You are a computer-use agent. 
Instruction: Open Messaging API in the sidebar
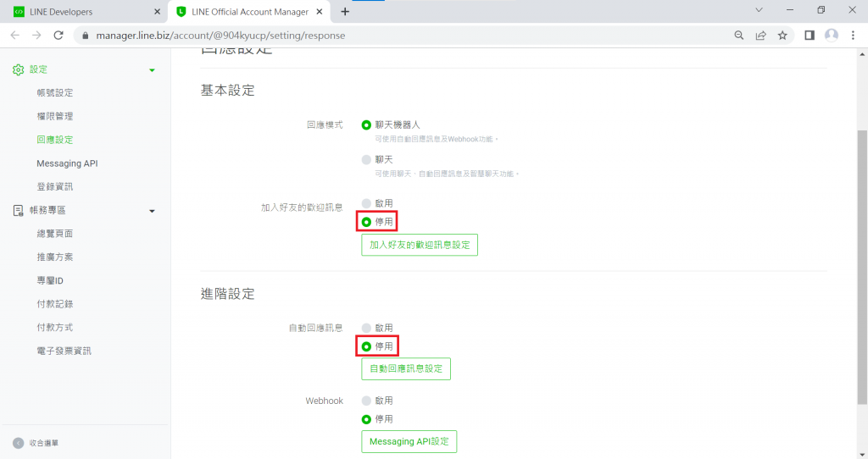pyautogui.click(x=67, y=163)
